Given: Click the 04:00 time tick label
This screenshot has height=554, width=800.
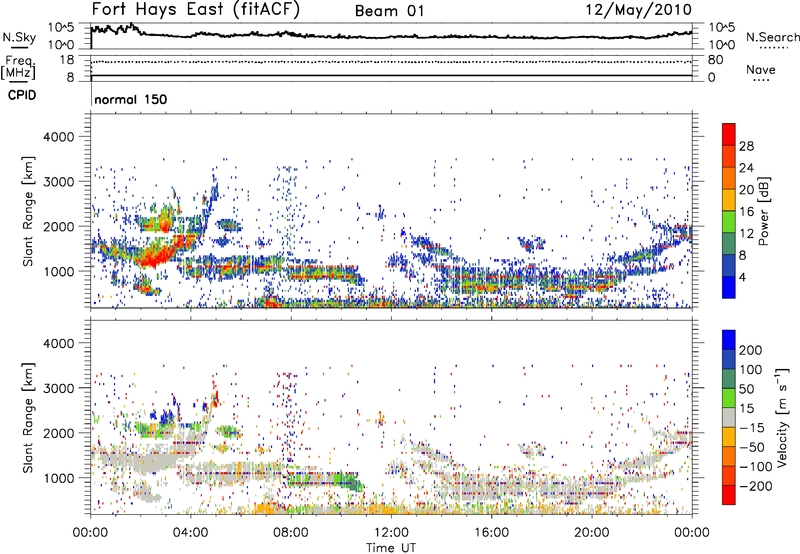Looking at the screenshot, I should pos(190,533).
